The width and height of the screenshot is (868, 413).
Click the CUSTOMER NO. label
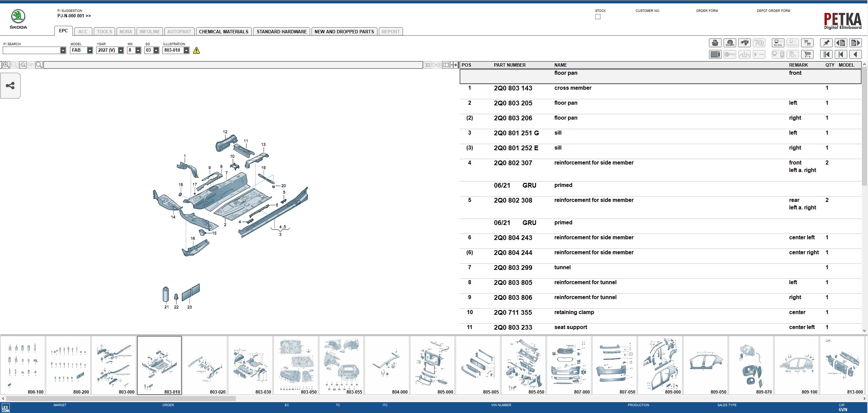648,11
